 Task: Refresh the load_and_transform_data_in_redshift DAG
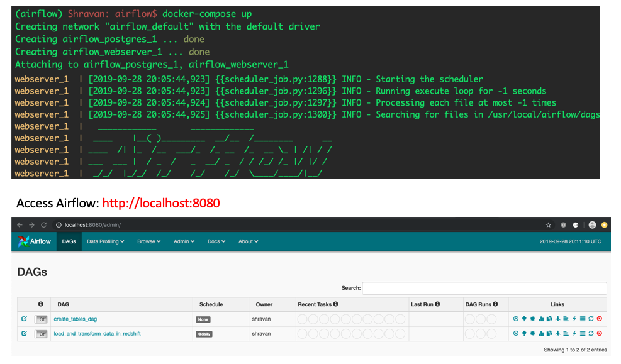[x=591, y=333]
